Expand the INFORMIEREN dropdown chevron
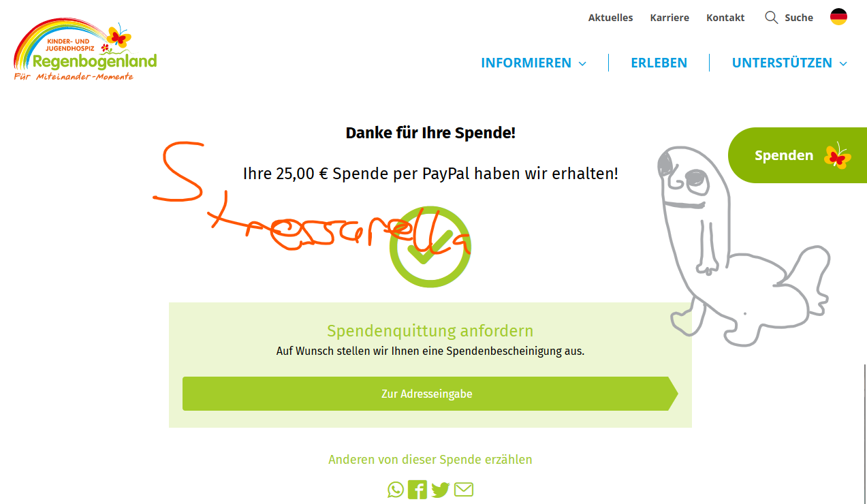Screen dimensions: 867x504 (582, 63)
